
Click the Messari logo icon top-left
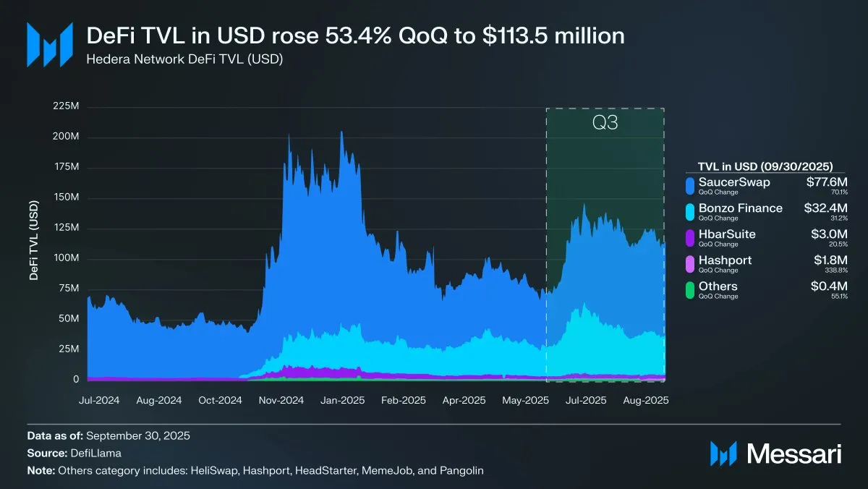coord(49,45)
